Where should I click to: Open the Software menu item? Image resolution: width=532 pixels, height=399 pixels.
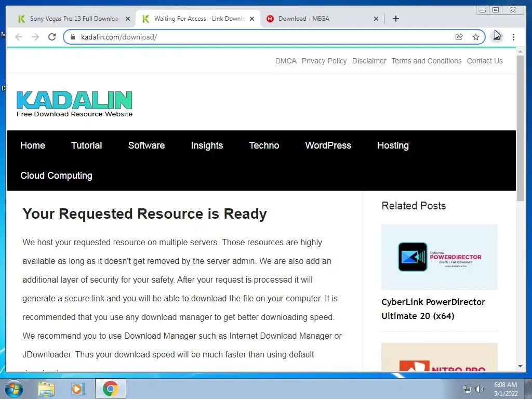[146, 145]
